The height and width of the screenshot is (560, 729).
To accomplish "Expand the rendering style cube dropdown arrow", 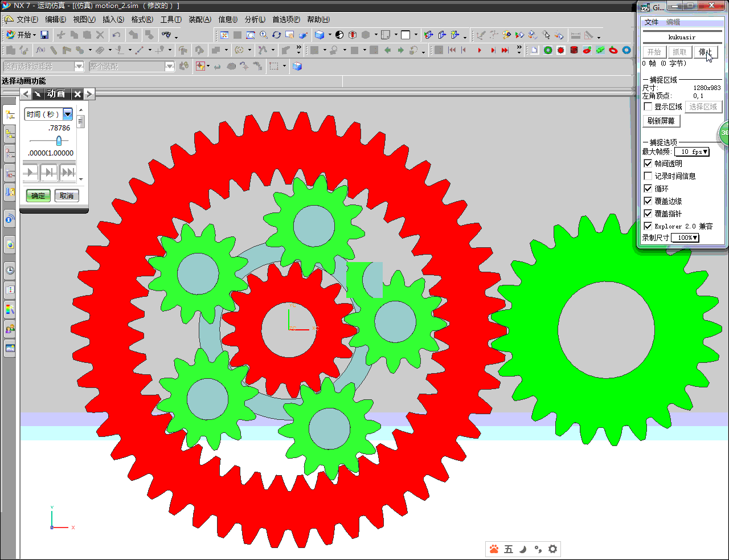I will (x=330, y=35).
